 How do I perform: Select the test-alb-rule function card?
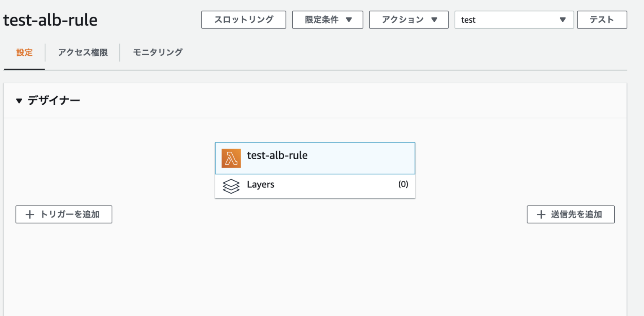pos(315,158)
